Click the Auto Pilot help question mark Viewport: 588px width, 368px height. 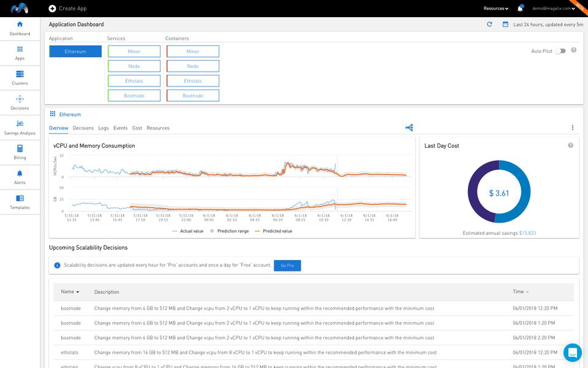574,50
